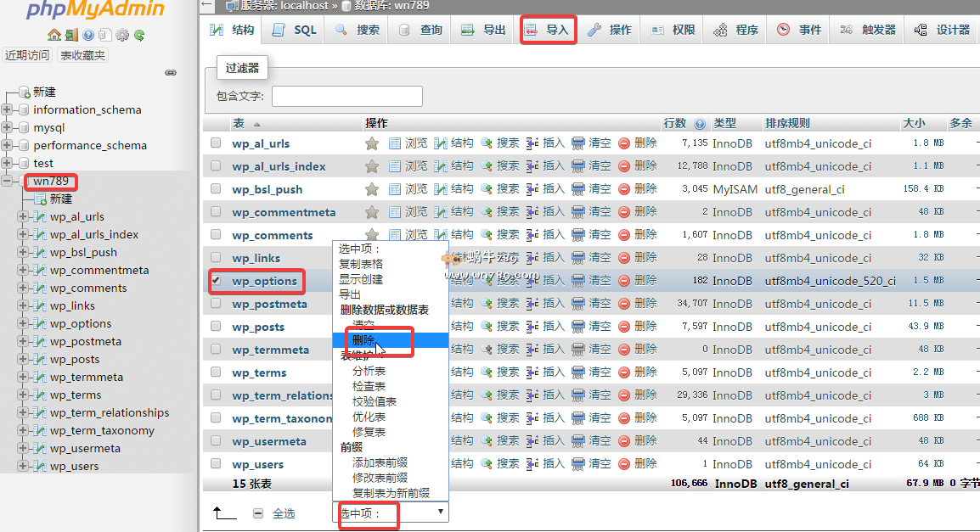View structure of the wp_terms table

[463, 372]
